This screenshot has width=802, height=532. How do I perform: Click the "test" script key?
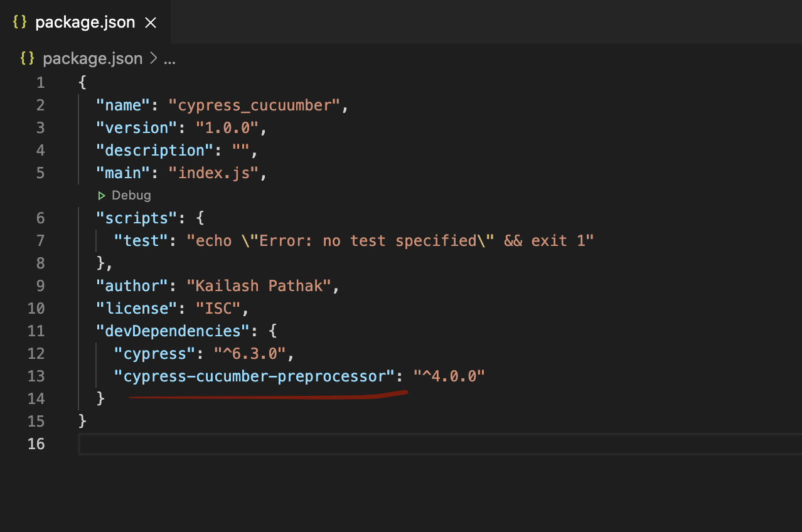coord(141,241)
